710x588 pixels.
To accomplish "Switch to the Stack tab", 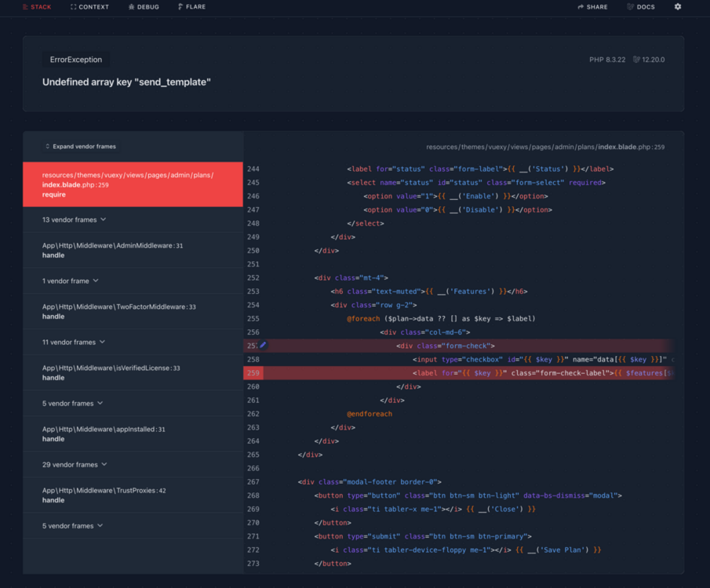I will pyautogui.click(x=37, y=7).
